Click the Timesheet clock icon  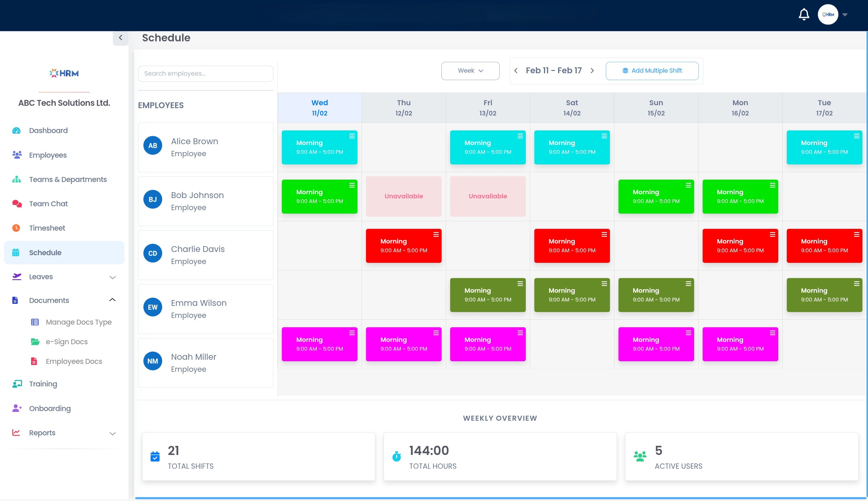(x=16, y=228)
